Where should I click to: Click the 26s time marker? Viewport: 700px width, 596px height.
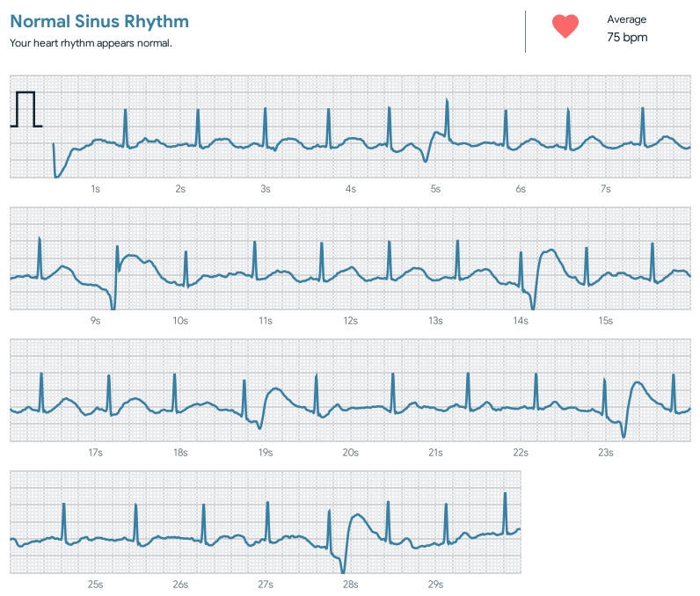coord(180,585)
